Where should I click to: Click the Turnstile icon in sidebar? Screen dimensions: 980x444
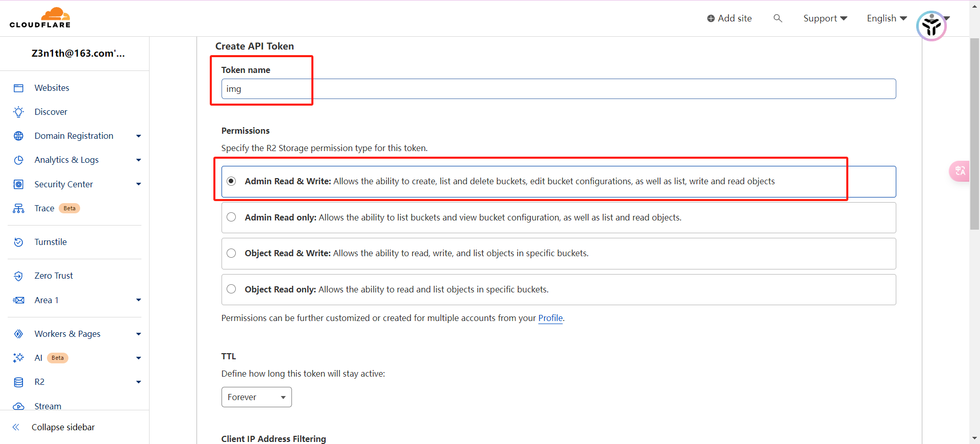pos(18,242)
